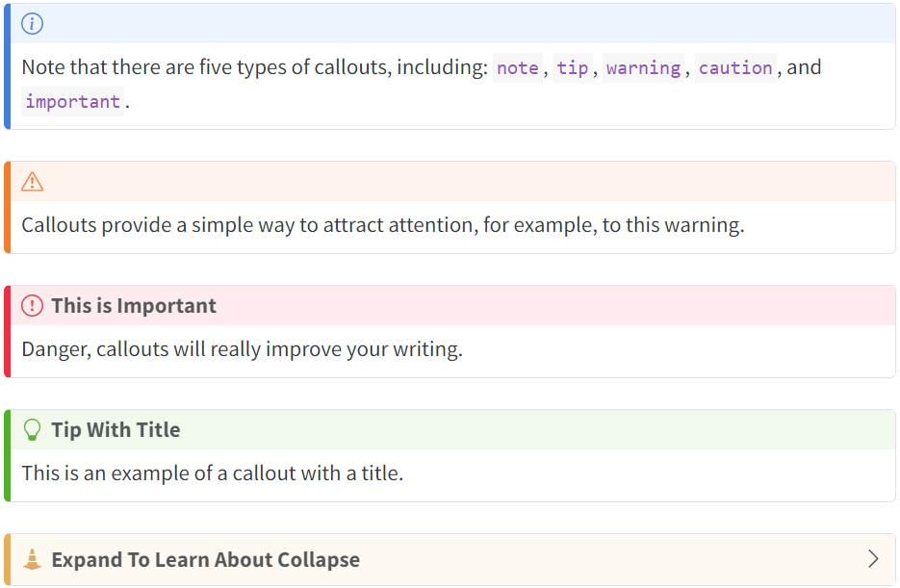Click the 'Tip With Title' heading
This screenshot has width=900, height=588.
116,429
